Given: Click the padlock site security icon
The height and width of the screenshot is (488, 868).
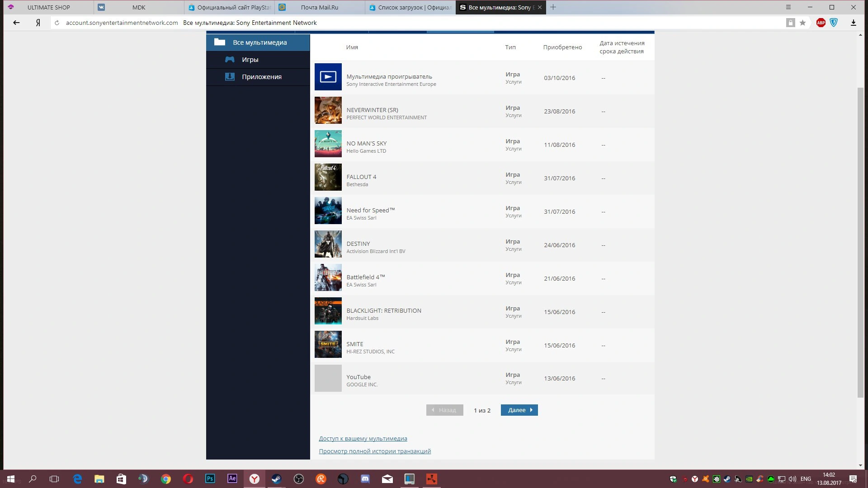Looking at the screenshot, I should click(790, 23).
